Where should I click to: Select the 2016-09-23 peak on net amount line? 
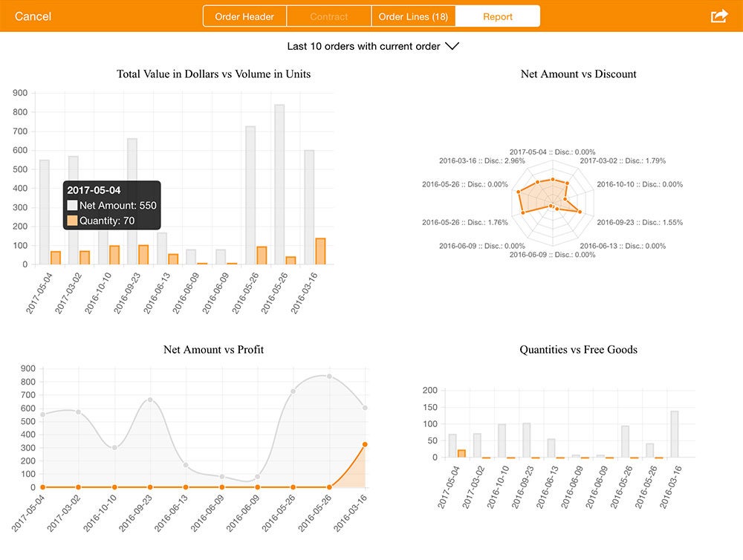click(x=150, y=400)
